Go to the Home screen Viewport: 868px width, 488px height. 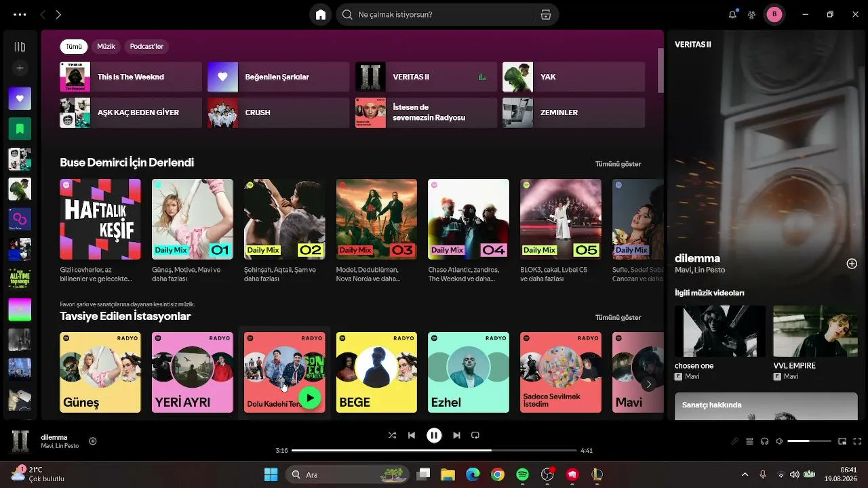pos(321,14)
